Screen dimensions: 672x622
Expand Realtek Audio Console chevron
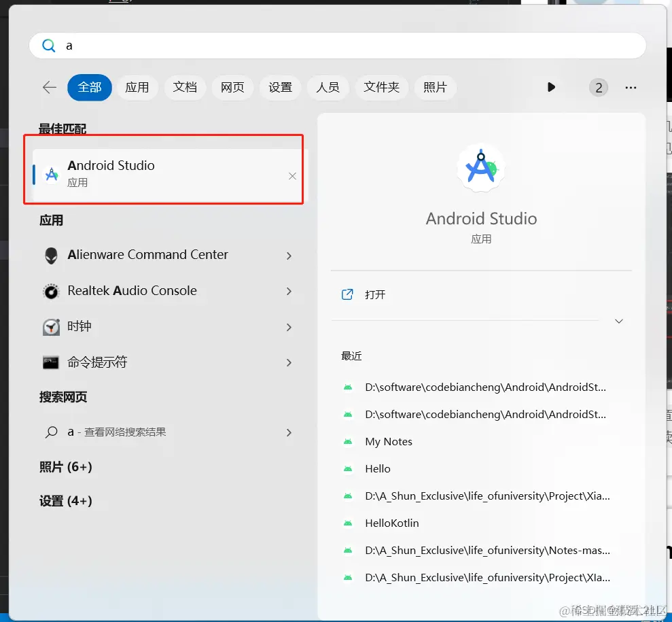289,292
